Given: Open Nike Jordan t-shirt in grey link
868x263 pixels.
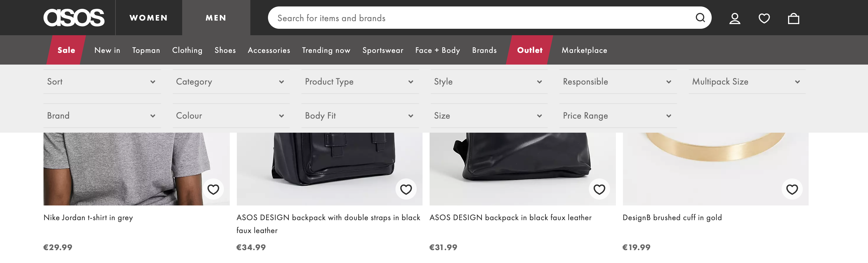Looking at the screenshot, I should (x=88, y=218).
